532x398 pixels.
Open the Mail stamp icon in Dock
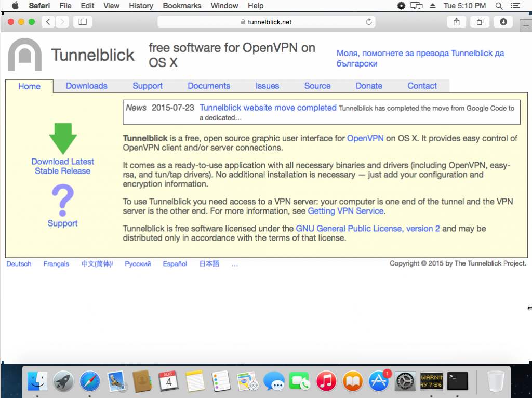[x=116, y=381]
